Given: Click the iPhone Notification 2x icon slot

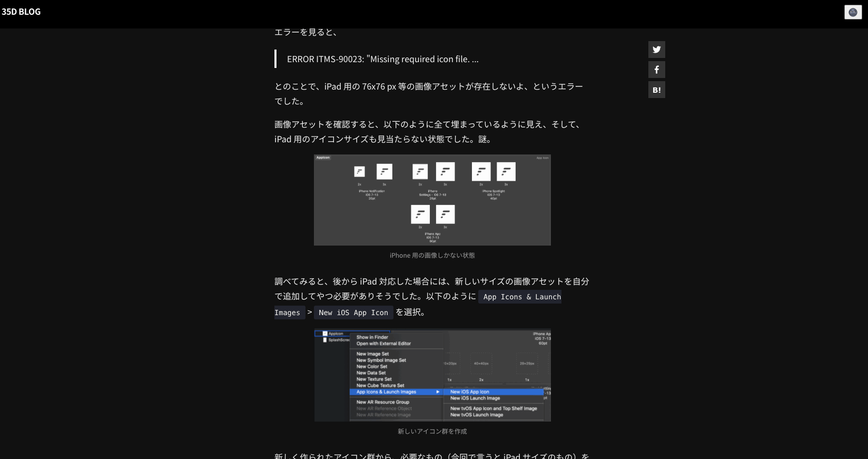Looking at the screenshot, I should click(360, 172).
